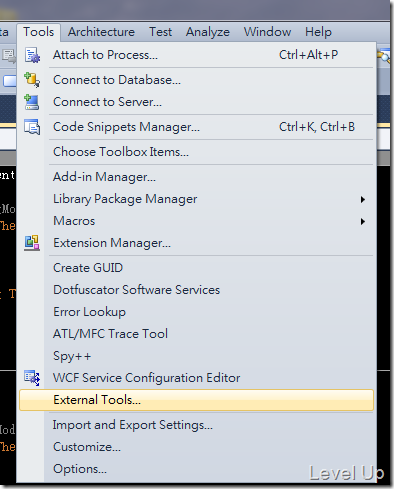Open Code Snippets Manager...
The width and height of the screenshot is (394, 489).
pyautogui.click(x=197, y=127)
